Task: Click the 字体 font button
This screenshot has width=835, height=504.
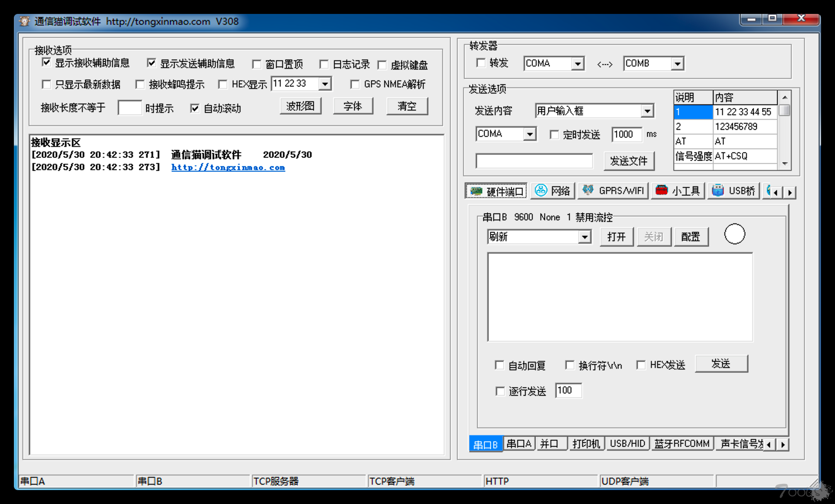Action: tap(353, 106)
